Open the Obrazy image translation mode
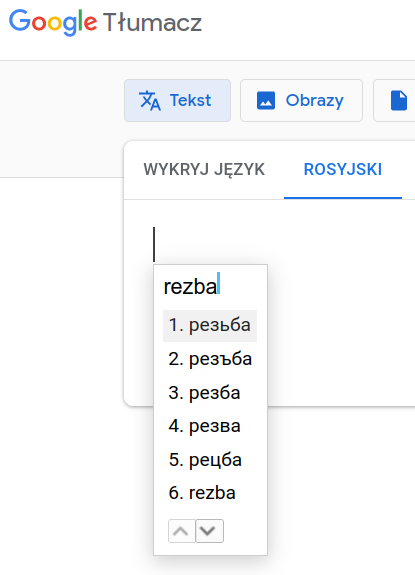The height and width of the screenshot is (575, 415). tap(301, 100)
